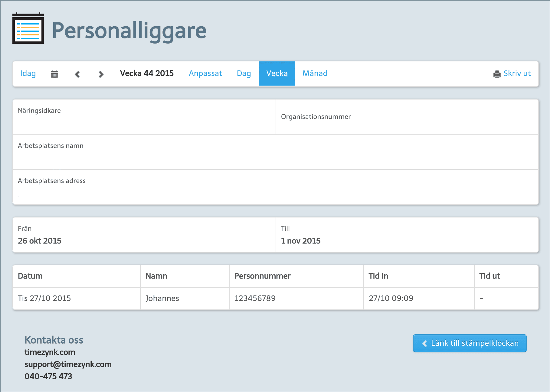Click the Personalliggare logo icon
Image resolution: width=550 pixels, height=392 pixels.
(28, 28)
